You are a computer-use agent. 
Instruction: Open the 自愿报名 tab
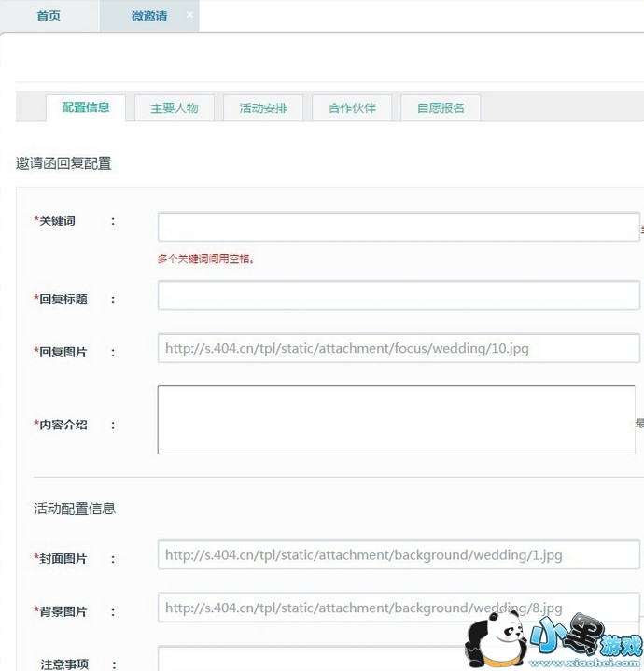pos(441,108)
